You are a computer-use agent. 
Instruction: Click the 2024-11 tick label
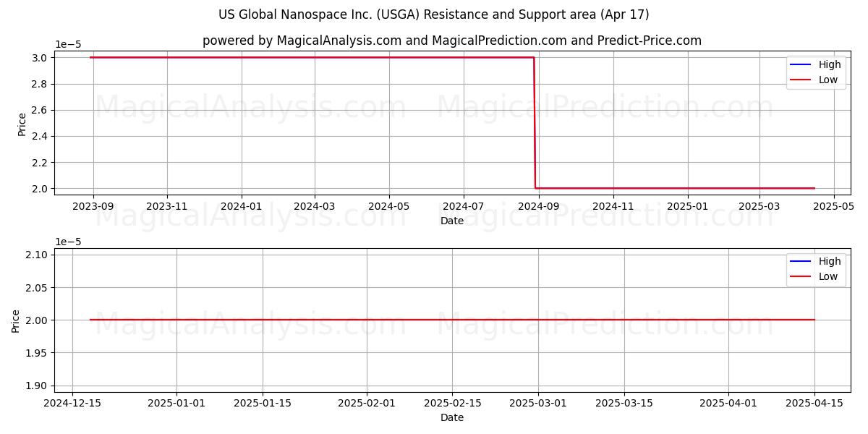pyautogui.click(x=613, y=206)
